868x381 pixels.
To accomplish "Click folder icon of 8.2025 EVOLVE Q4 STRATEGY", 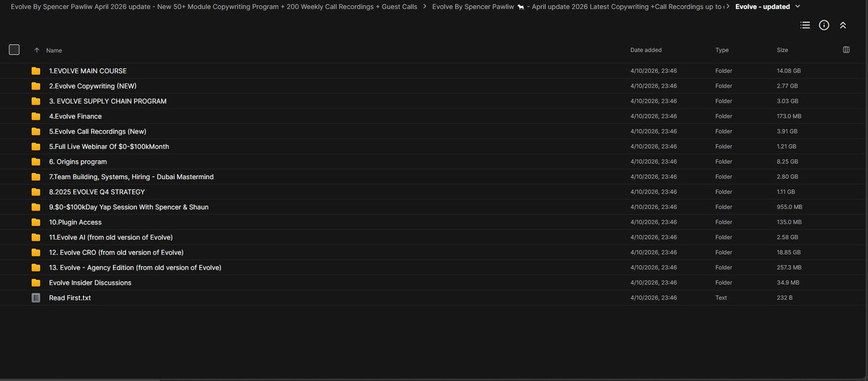I will 36,192.
